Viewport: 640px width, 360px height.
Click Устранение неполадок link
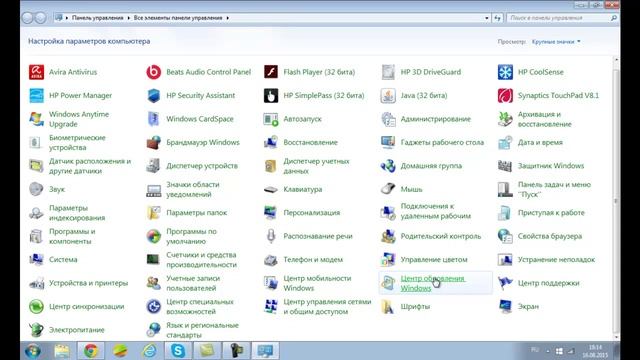[556, 260]
